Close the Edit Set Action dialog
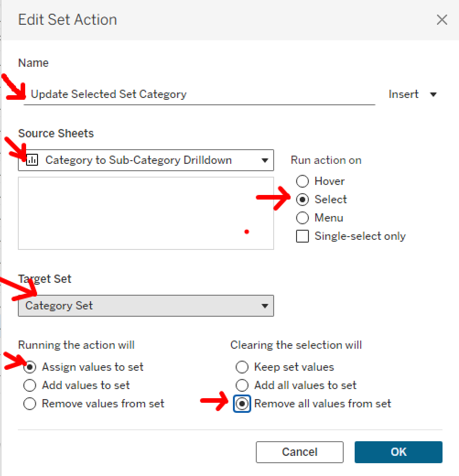This screenshot has width=459, height=476. pyautogui.click(x=442, y=20)
